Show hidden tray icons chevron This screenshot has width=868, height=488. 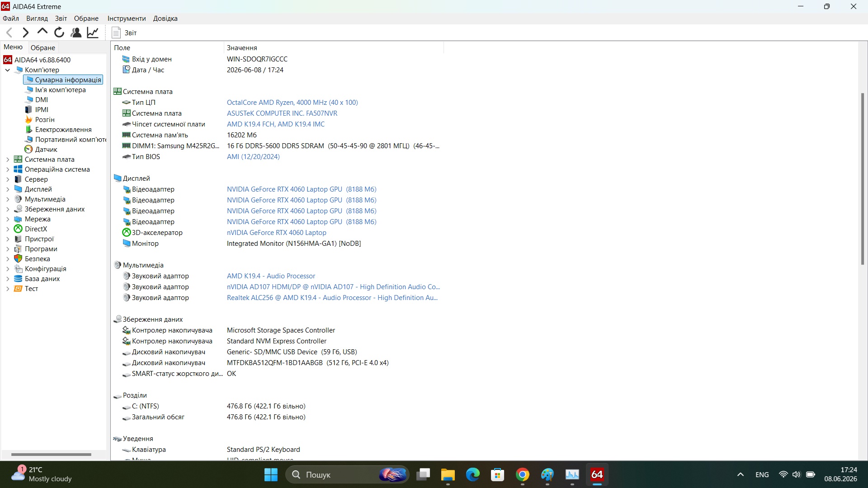click(741, 475)
